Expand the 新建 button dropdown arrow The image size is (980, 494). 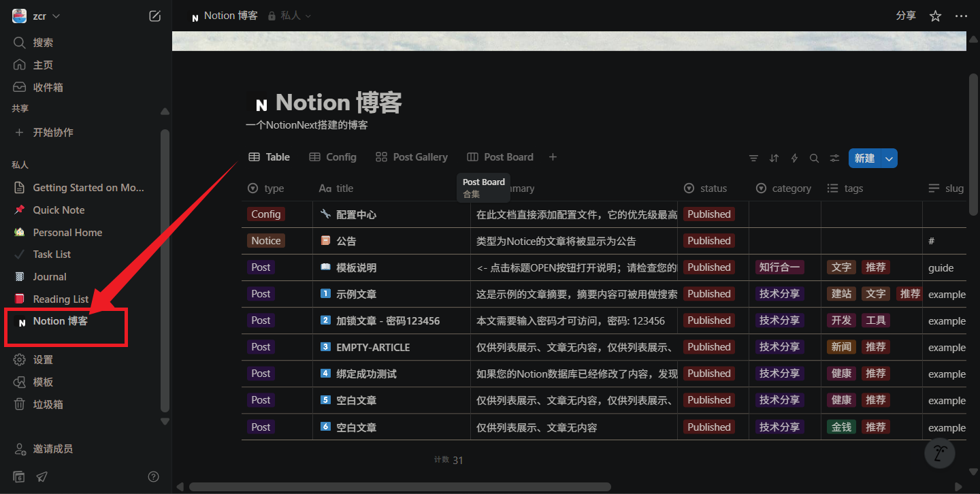click(889, 159)
